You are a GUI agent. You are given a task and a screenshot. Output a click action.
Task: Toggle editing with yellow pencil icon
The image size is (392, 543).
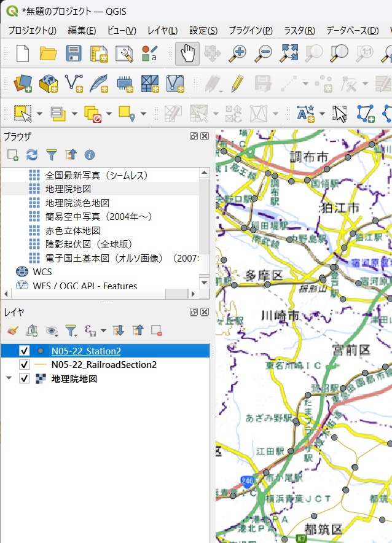coord(238,84)
